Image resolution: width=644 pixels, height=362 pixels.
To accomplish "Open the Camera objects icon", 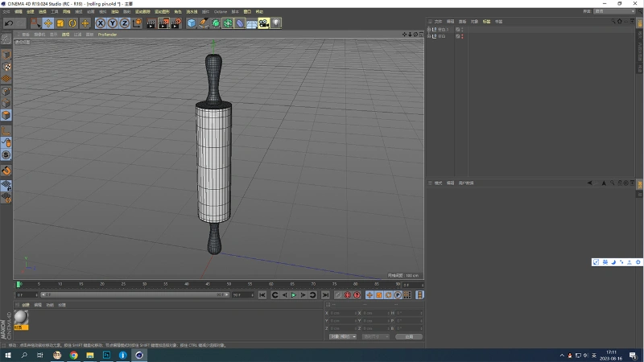I will click(264, 23).
